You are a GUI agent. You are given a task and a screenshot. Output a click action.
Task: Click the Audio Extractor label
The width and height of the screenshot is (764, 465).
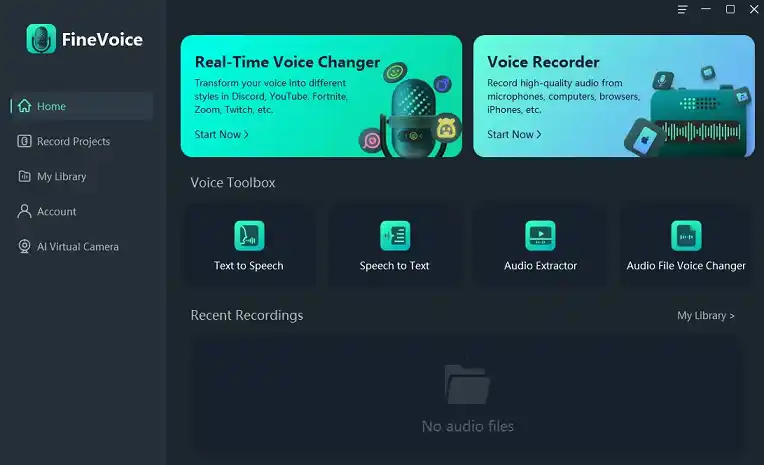[540, 266]
